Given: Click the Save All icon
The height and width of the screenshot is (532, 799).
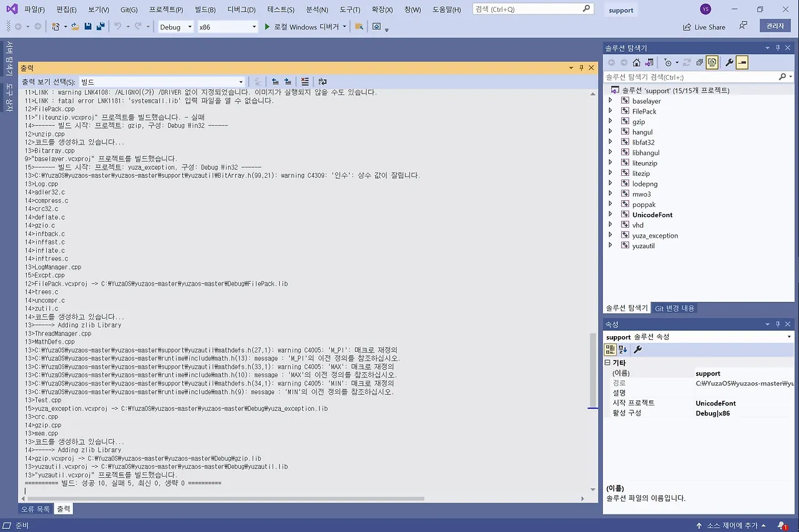Looking at the screenshot, I should click(x=100, y=27).
